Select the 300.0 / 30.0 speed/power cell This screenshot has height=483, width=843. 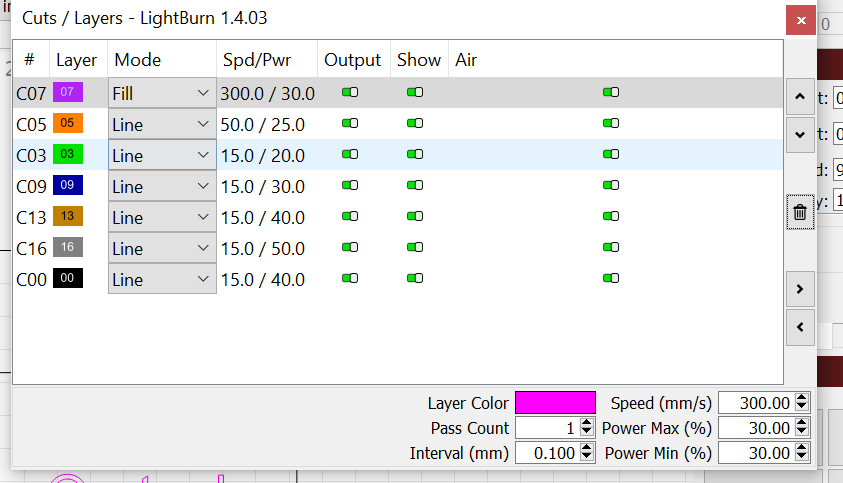click(267, 94)
